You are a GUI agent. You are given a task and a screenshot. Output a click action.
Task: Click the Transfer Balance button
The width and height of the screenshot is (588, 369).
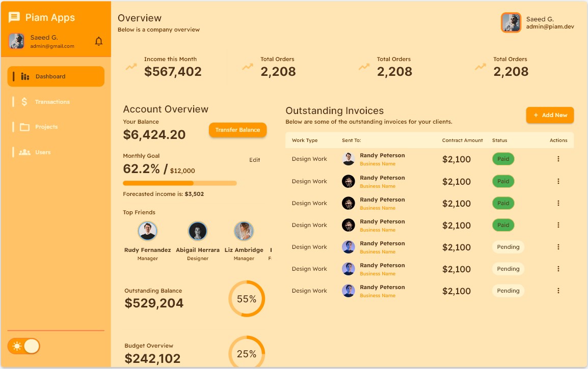click(237, 130)
